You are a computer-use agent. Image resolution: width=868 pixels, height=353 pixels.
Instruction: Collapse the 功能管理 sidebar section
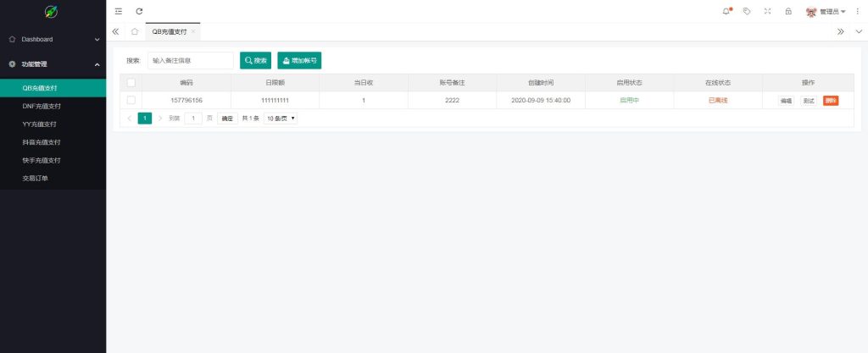(x=53, y=64)
